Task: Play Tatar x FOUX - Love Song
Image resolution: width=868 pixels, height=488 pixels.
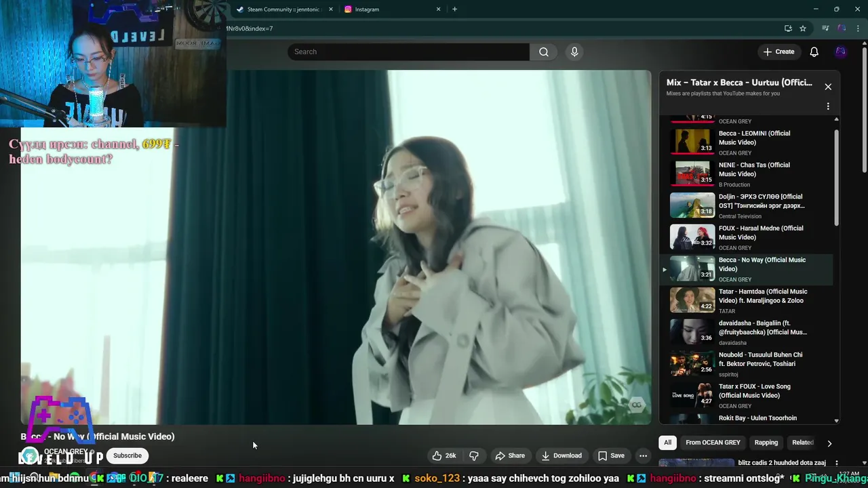Action: (746, 395)
